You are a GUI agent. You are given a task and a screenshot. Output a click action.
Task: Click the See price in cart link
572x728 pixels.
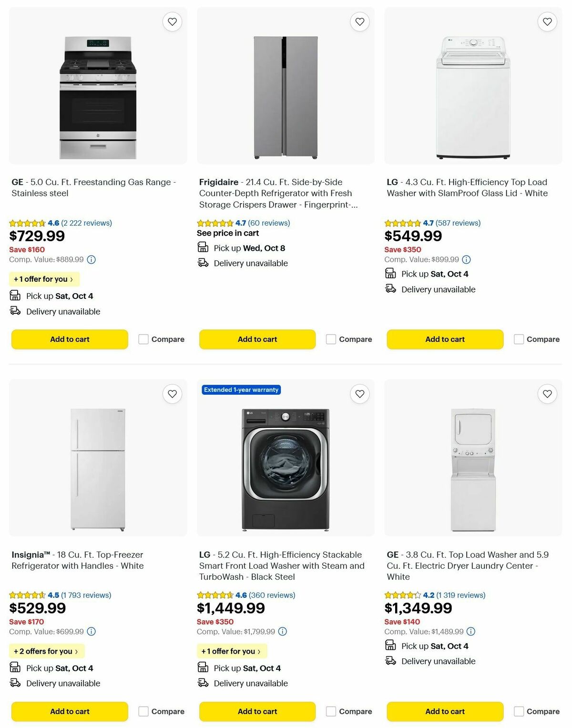[x=228, y=233]
